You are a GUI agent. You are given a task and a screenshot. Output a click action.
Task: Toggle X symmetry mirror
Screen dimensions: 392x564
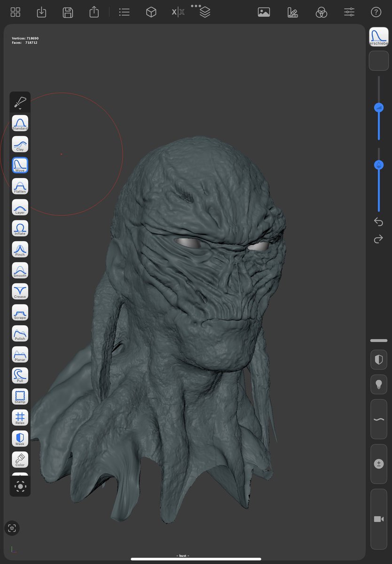[x=178, y=12]
